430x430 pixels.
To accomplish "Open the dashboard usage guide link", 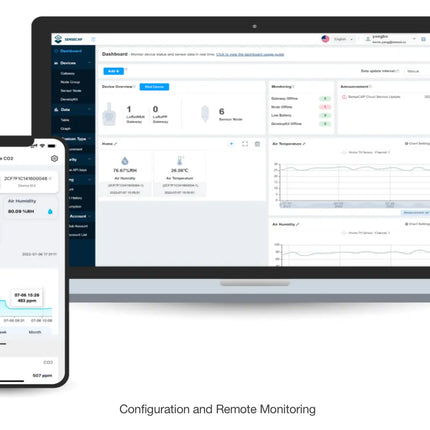I will click(x=250, y=54).
